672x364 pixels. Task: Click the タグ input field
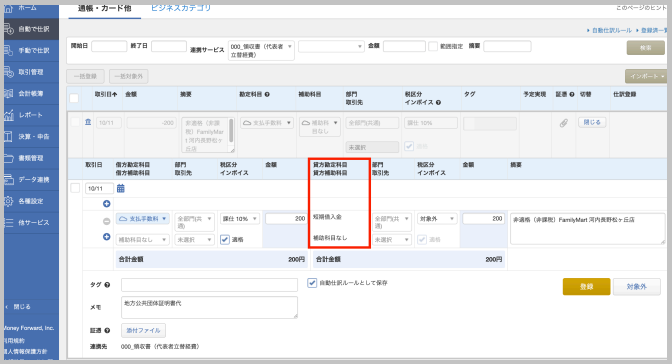point(209,285)
